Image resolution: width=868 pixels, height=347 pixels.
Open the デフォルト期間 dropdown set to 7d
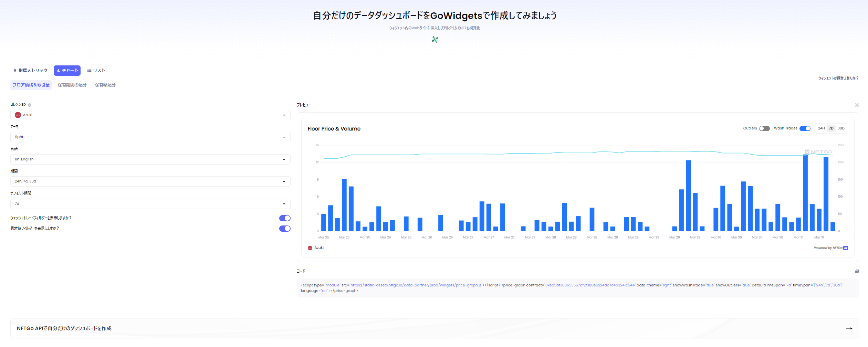point(150,204)
